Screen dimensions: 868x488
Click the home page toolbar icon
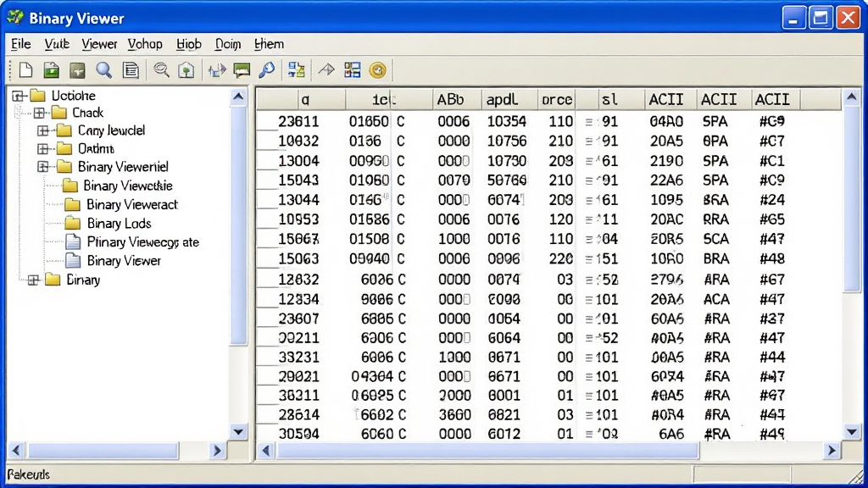tap(186, 70)
